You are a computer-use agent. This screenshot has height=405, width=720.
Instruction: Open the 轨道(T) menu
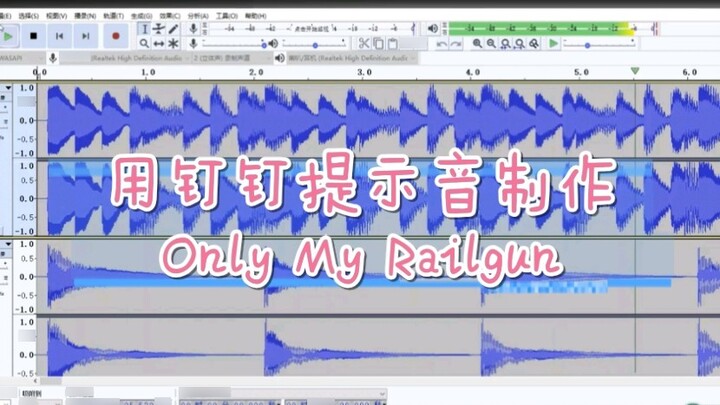[114, 16]
